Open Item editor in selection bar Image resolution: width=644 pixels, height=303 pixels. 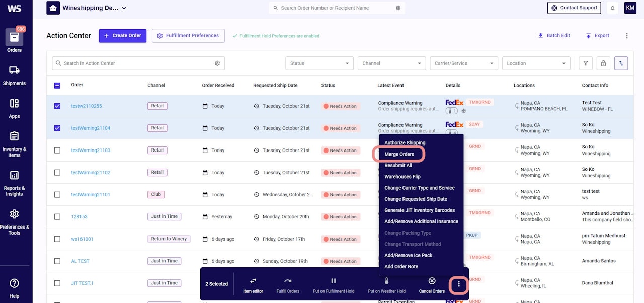coord(253,285)
